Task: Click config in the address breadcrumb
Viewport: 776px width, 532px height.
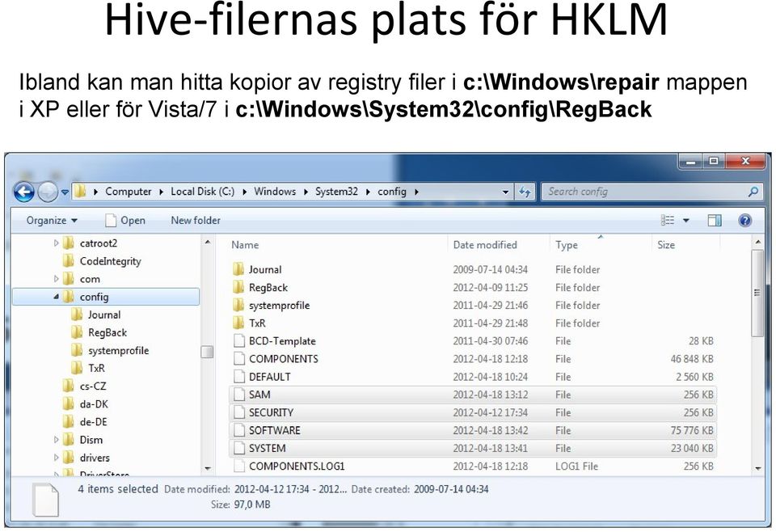Action: [x=392, y=192]
